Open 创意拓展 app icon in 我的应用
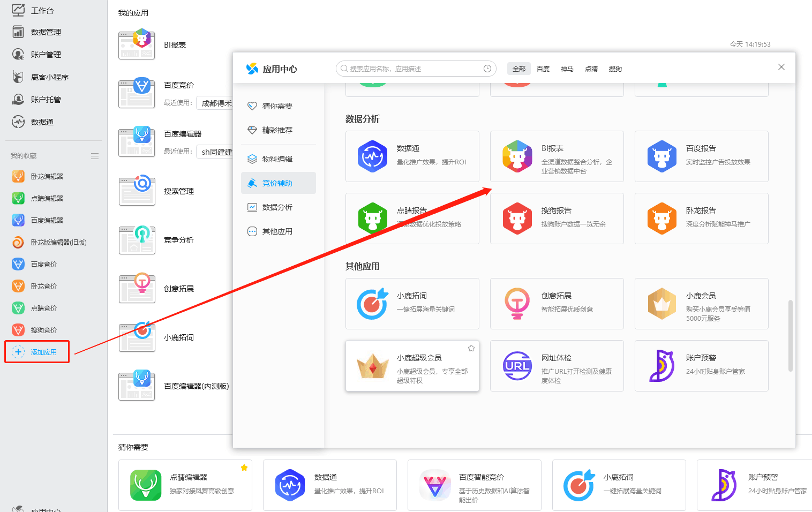Viewport: 812px width, 512px height. click(x=137, y=289)
